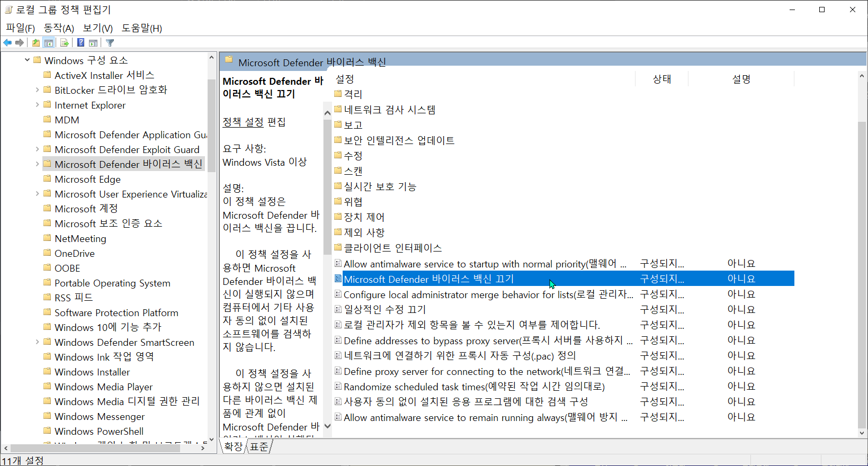Expand the Microsoft User Experience Virtualization node

coord(37,194)
